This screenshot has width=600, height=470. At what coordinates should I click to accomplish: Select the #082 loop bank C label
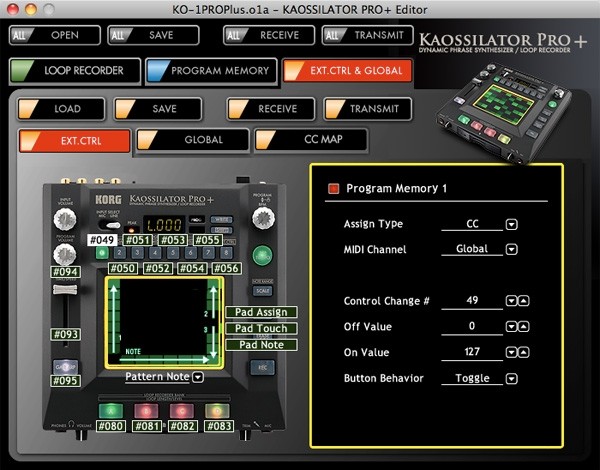[x=183, y=426]
